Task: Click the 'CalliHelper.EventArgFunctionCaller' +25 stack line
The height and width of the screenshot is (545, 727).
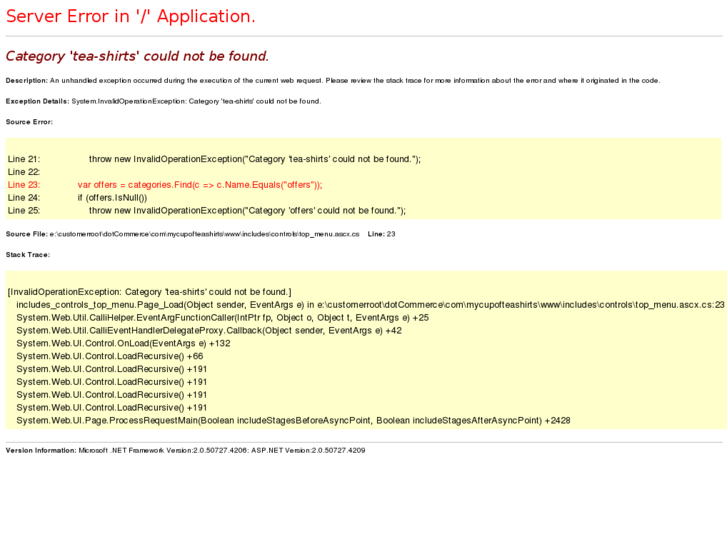Action: [x=223, y=318]
